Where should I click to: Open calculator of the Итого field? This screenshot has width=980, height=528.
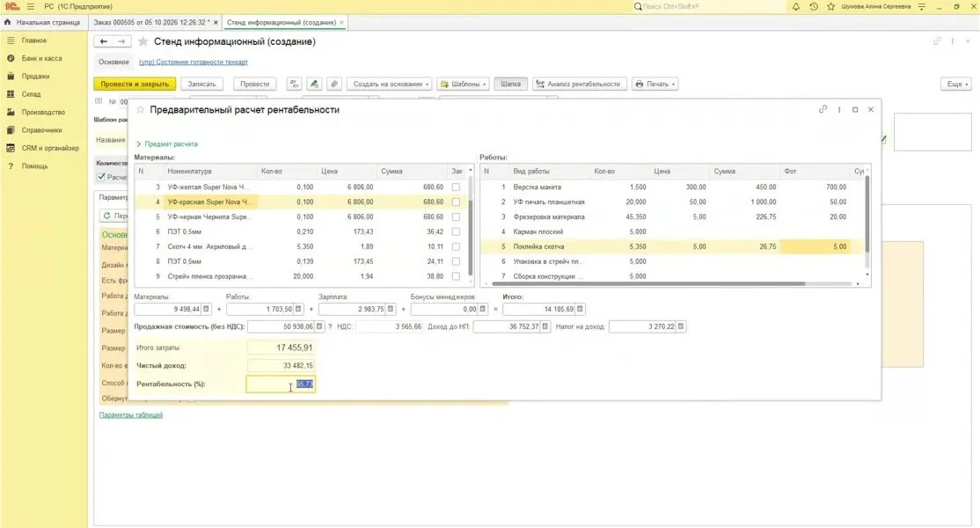tap(580, 309)
